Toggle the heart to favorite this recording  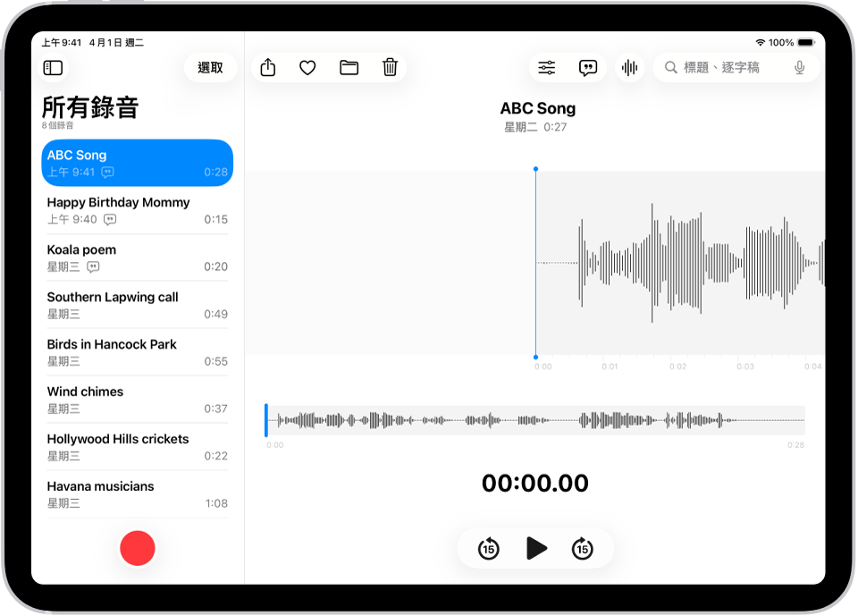307,67
